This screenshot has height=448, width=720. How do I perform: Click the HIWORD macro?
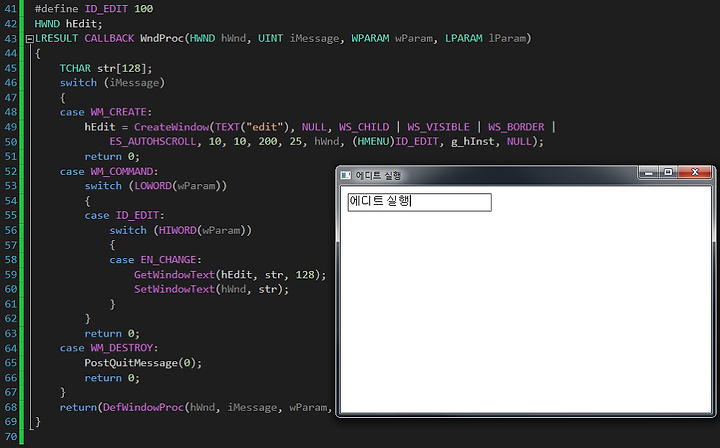[178, 230]
